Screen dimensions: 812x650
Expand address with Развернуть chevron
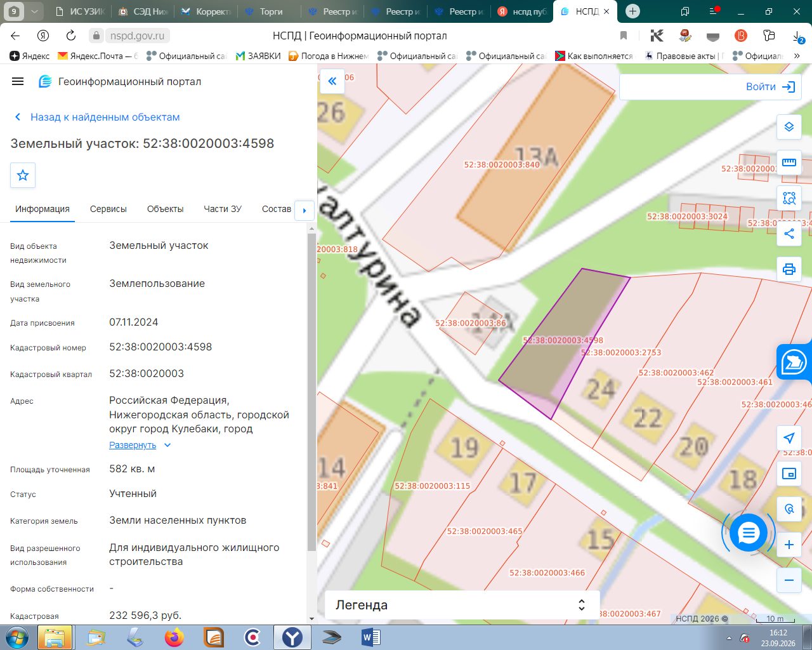[167, 445]
